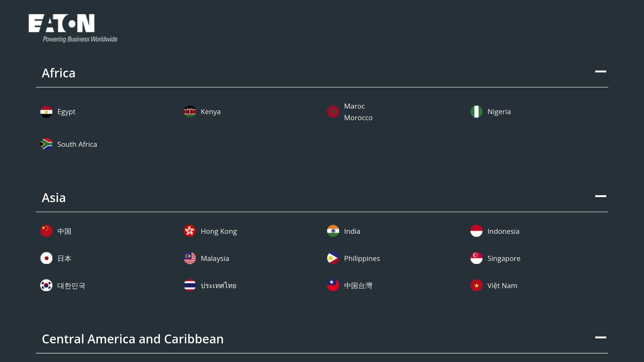The width and height of the screenshot is (644, 362).
Task: Click the Asia section heading
Action: (x=54, y=198)
